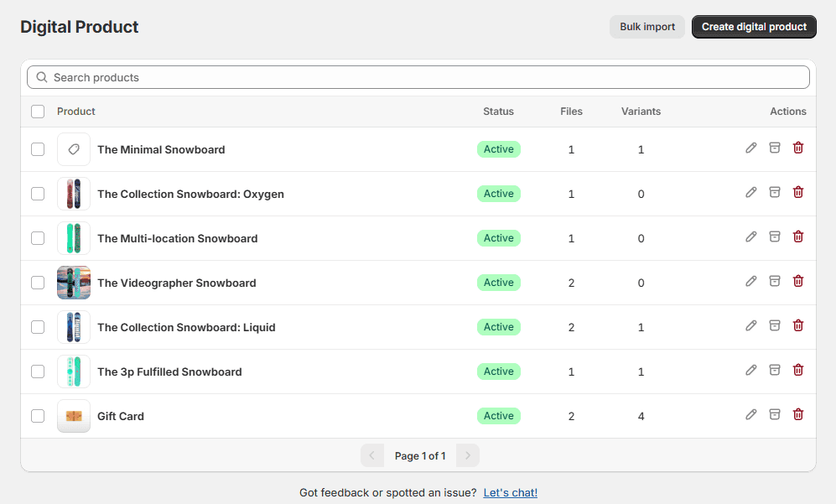Select the Gift Card row checkbox
The image size is (836, 504).
(38, 416)
